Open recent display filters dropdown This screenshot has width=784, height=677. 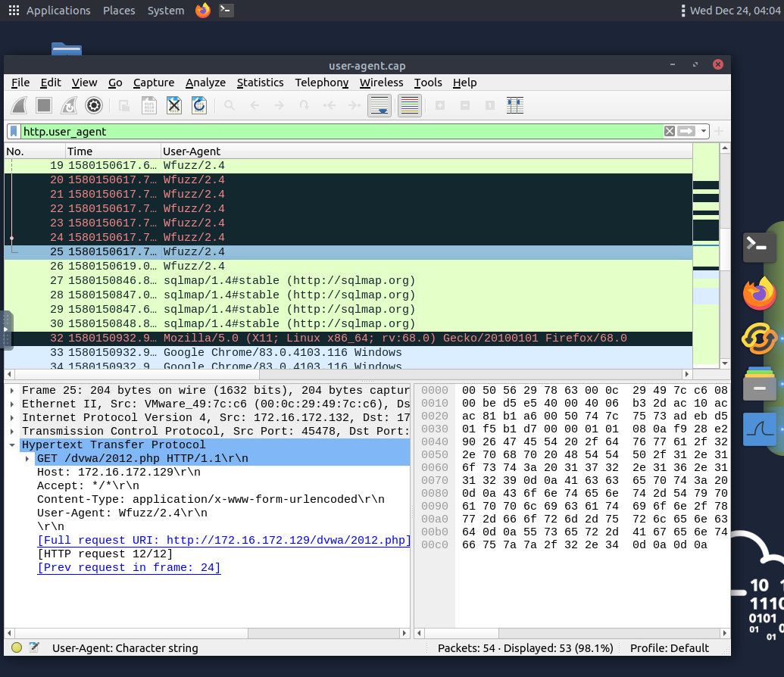704,131
